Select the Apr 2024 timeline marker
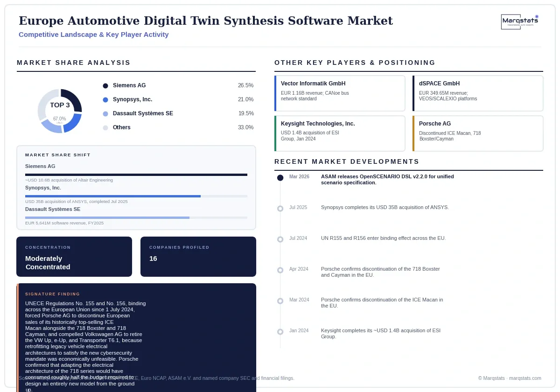This screenshot has width=560, height=392. coord(280,270)
